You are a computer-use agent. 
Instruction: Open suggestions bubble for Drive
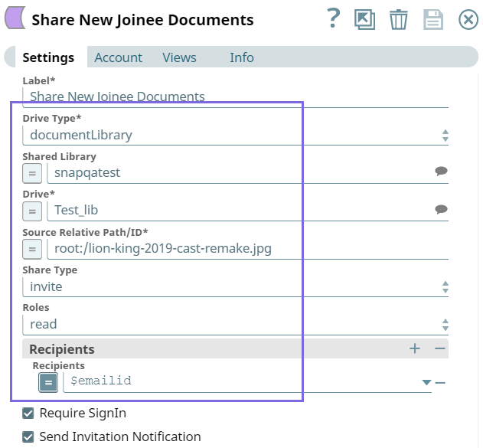(x=441, y=209)
